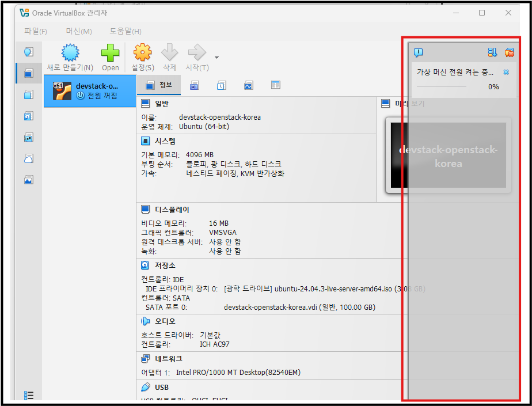Click 가상 머신 전원 켜는 중 notification text
This screenshot has width=532, height=406.
click(x=455, y=72)
